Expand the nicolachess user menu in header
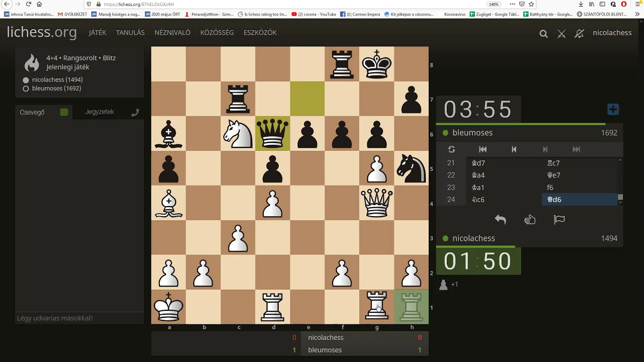 point(612,33)
